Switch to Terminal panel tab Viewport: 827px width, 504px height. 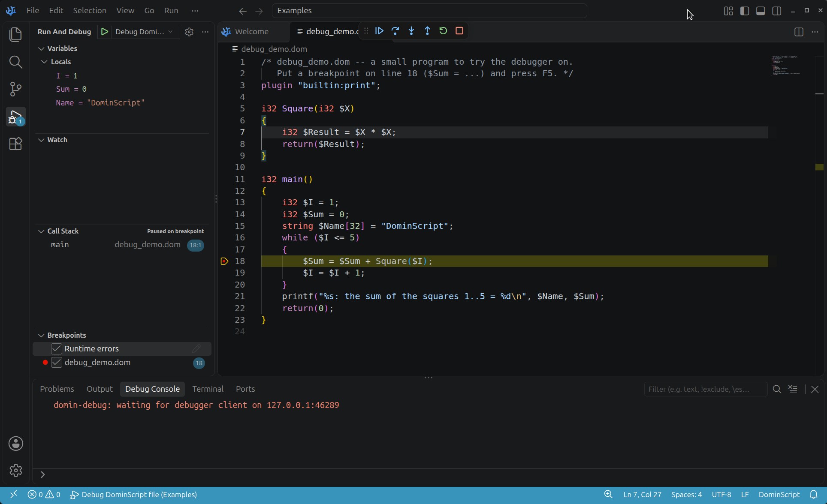click(x=208, y=389)
